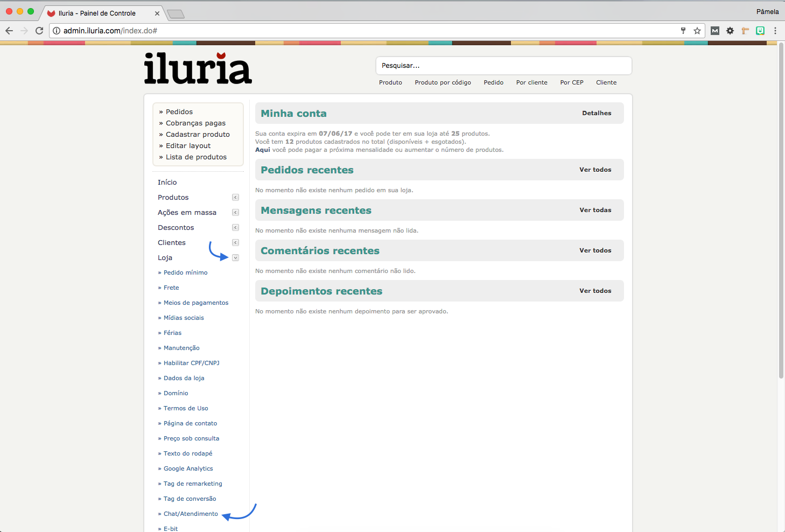Click the saved password key icon
The height and width of the screenshot is (532, 785).
(x=683, y=31)
